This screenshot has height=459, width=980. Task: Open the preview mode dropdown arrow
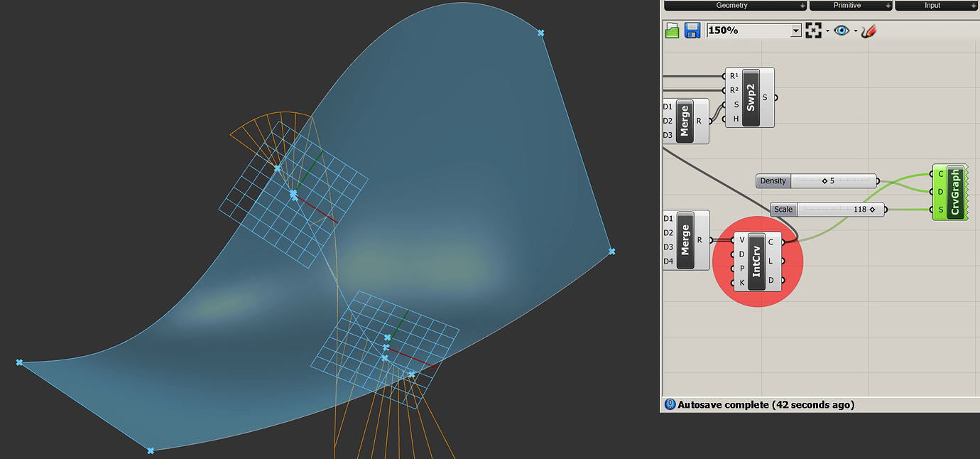[854, 30]
